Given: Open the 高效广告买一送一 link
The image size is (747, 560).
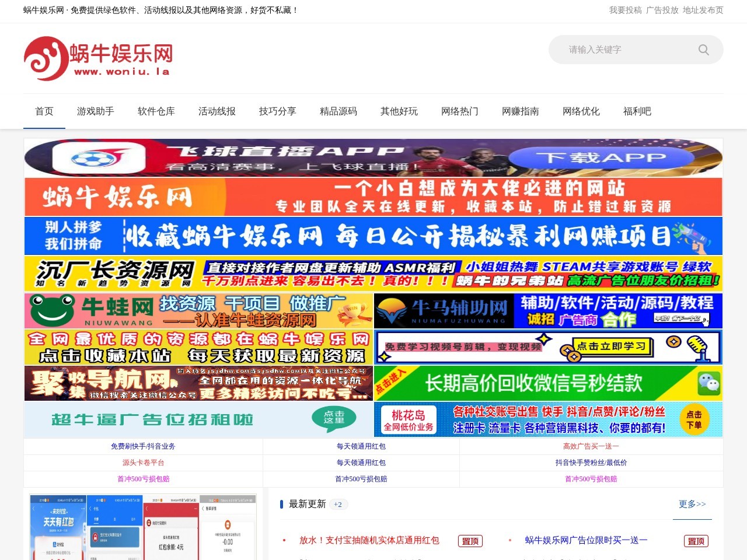Looking at the screenshot, I should coord(591,446).
